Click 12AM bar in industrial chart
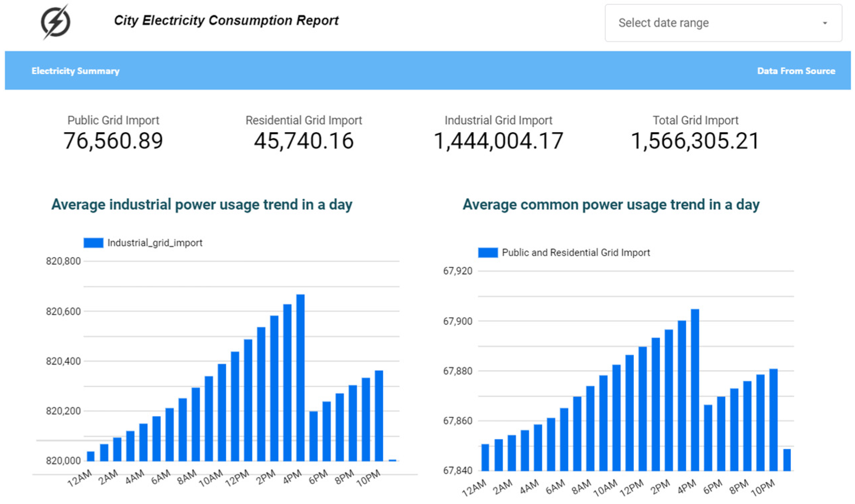Image resolution: width=855 pixels, height=504 pixels. pyautogui.click(x=91, y=456)
